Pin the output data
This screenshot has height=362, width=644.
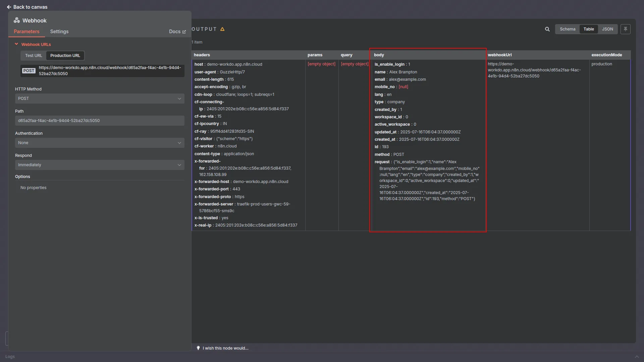point(625,29)
